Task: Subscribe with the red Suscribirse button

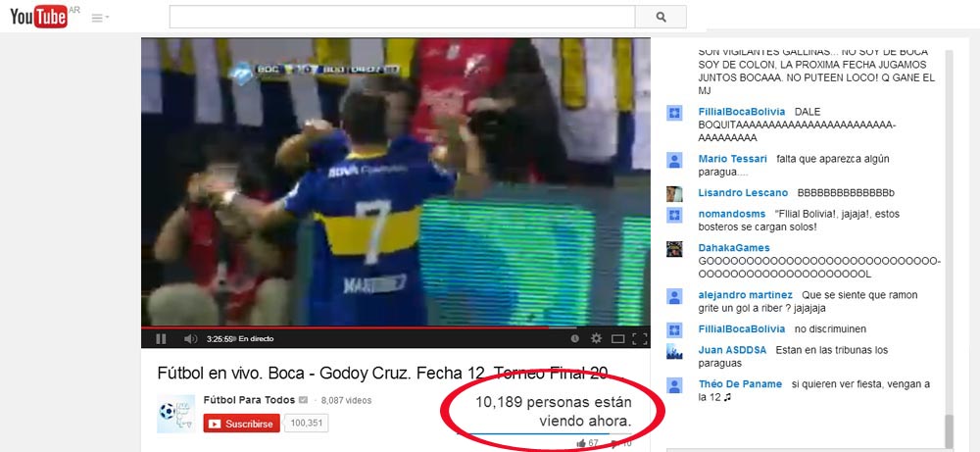Action: point(241,424)
